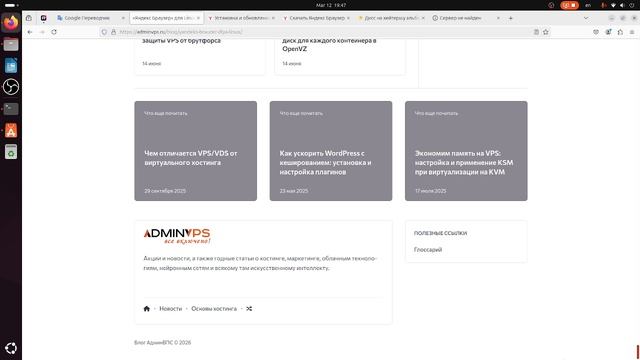Viewport: 640px width, 360px height.
Task: Open the clock and calendar panel
Action: coord(331,5)
